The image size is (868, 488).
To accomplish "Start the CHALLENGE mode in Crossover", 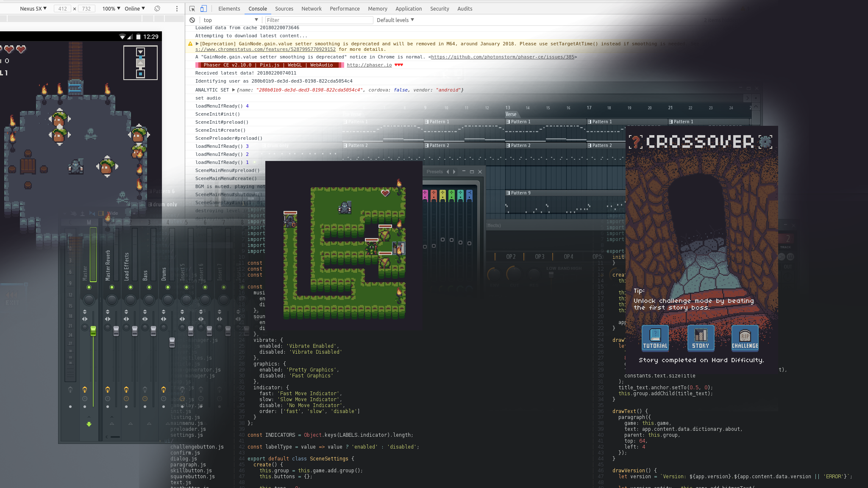I will pos(745,338).
